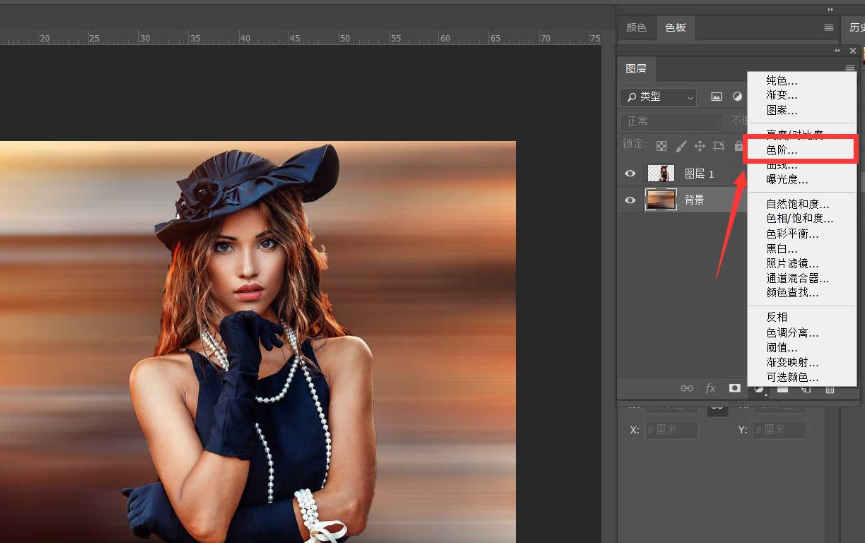Add a layer mask
The image size is (865, 543).
pos(735,388)
